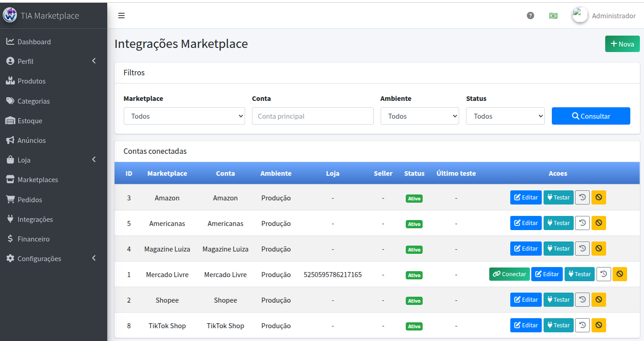Click the ID column header
The height and width of the screenshot is (341, 644).
(129, 173)
